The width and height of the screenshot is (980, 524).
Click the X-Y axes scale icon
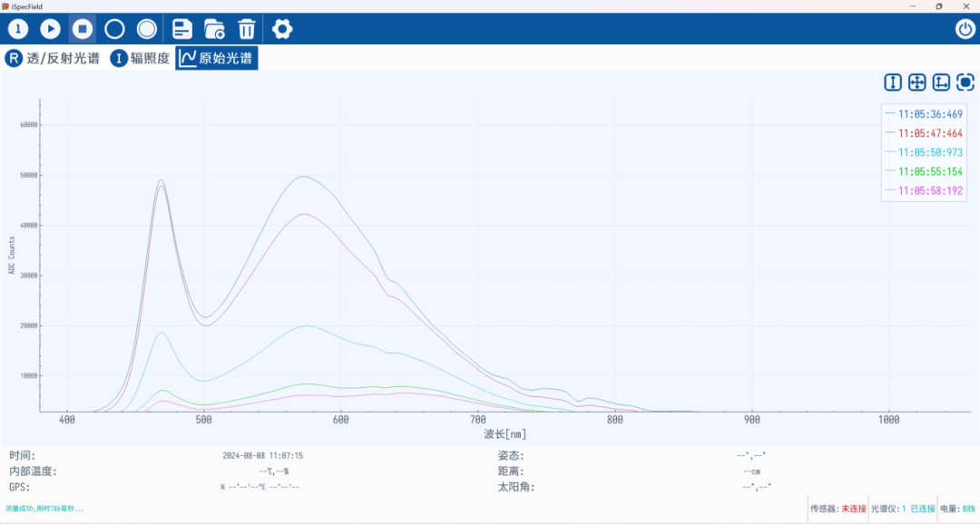(941, 82)
